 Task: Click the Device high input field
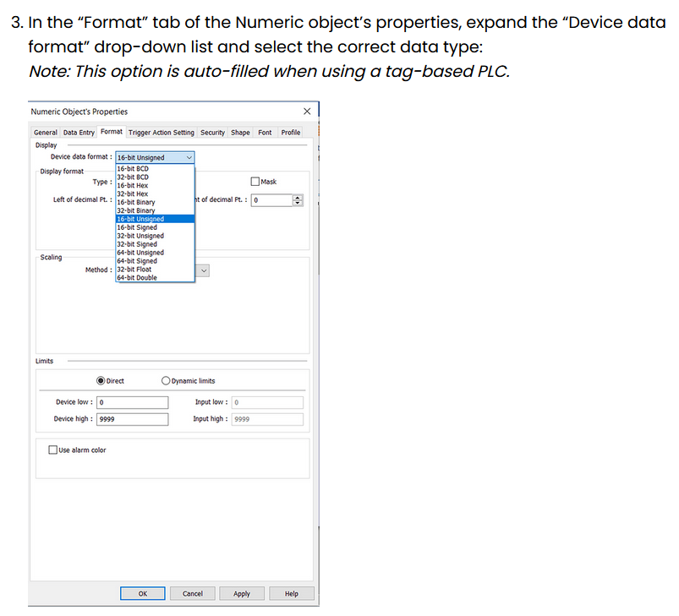[x=133, y=419]
